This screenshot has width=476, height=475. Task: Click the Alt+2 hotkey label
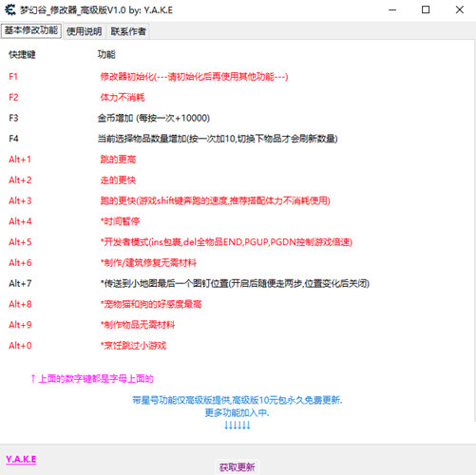pos(20,180)
